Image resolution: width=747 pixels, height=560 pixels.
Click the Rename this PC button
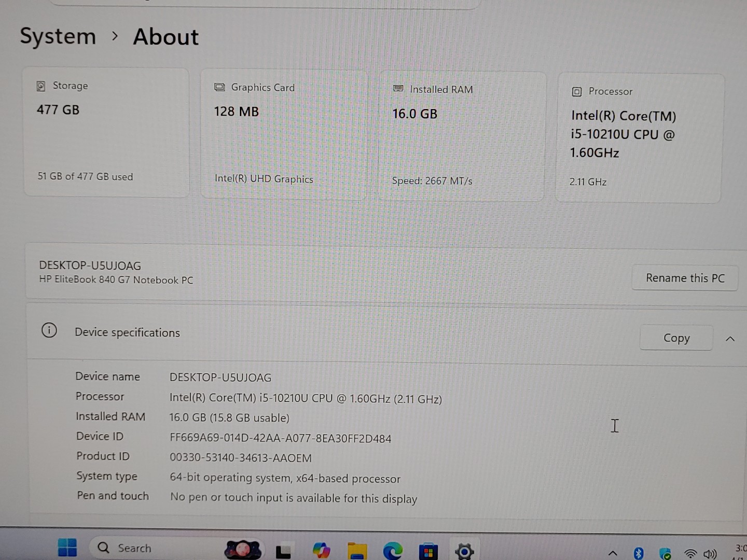[685, 278]
